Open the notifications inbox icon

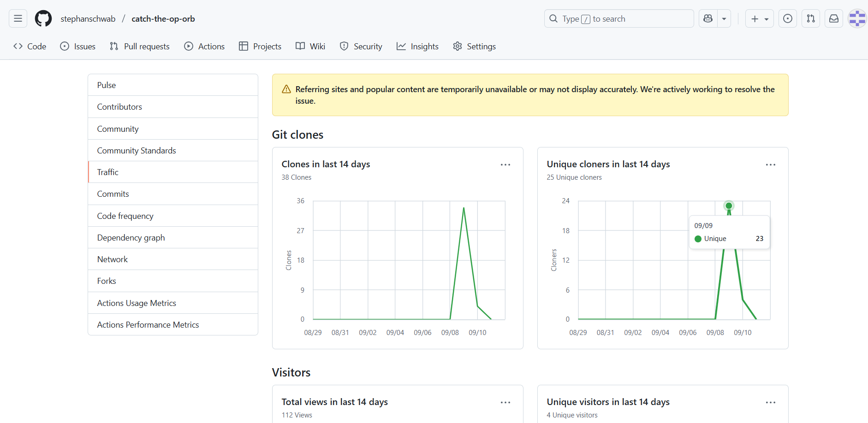pyautogui.click(x=834, y=18)
